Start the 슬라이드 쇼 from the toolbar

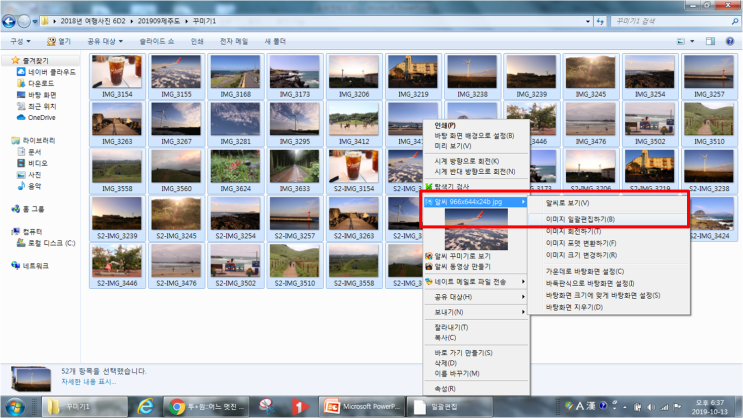tap(156, 41)
